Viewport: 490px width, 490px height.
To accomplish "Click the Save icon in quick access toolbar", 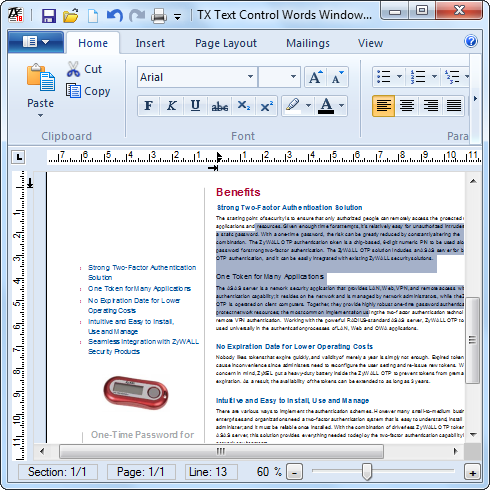I will (x=49, y=15).
